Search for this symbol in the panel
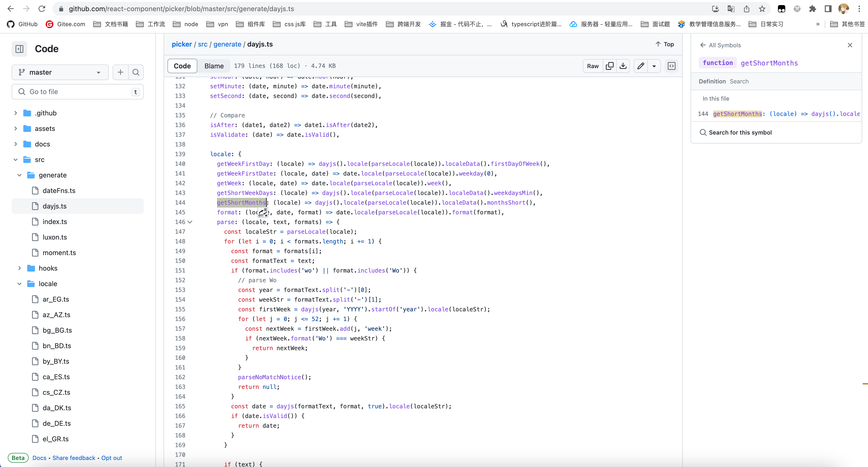The height and width of the screenshot is (467, 868). tap(740, 132)
